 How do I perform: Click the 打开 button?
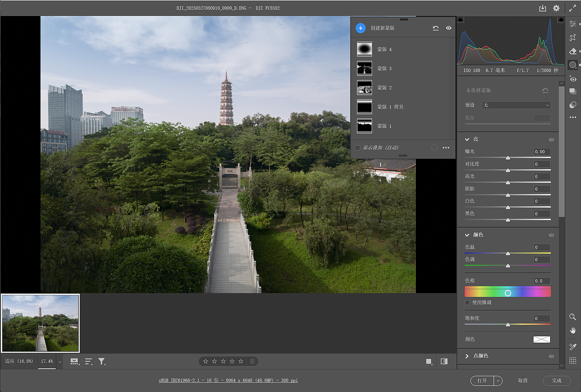(483, 381)
